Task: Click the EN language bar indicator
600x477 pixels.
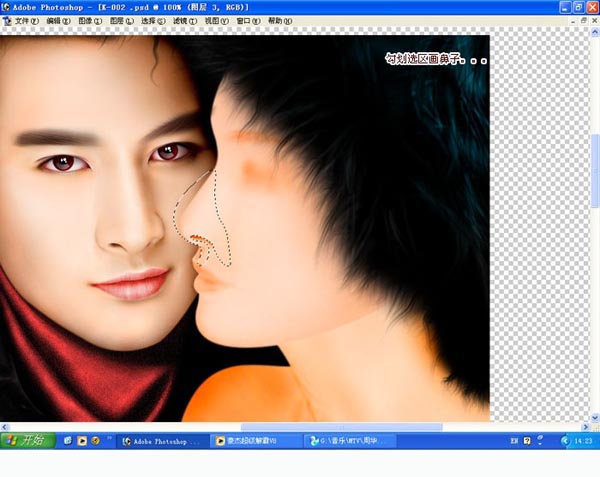Action: tap(514, 441)
